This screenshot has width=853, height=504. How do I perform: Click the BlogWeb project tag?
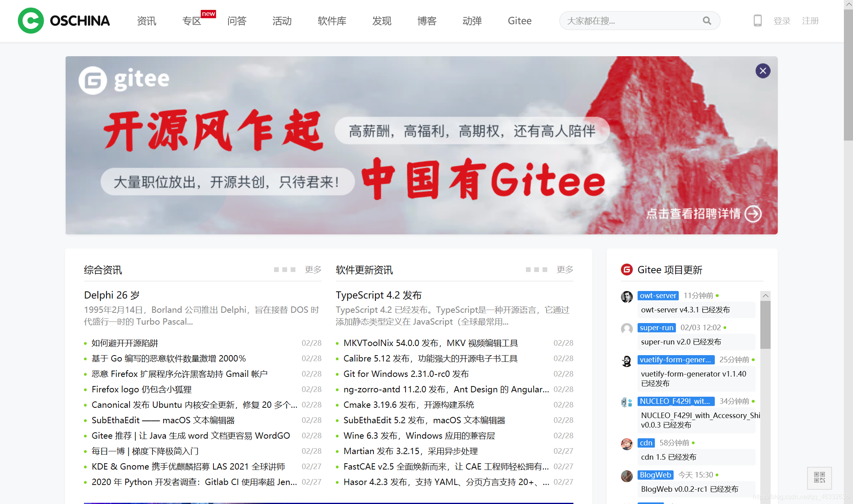click(655, 475)
